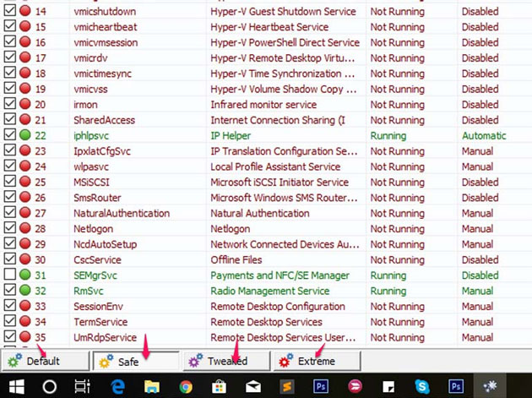The height and width of the screenshot is (398, 532).
Task: Click red status icon for wlpasvc
Action: pos(24,166)
